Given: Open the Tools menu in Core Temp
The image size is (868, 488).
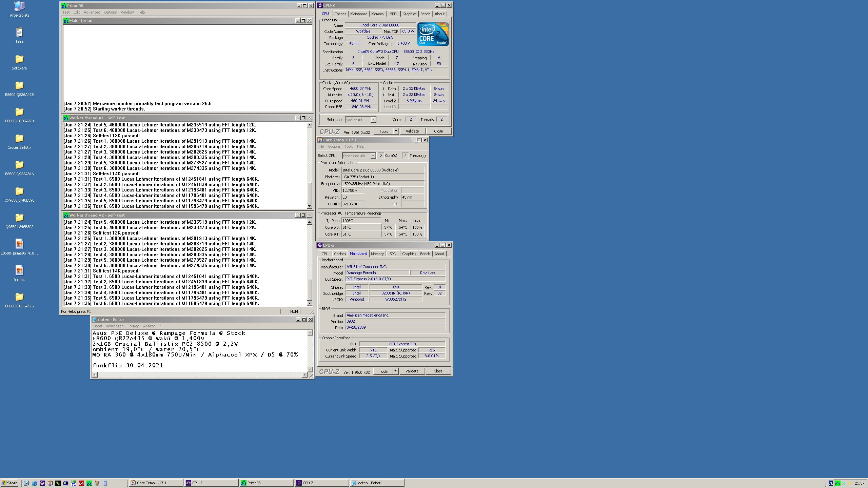Looking at the screenshot, I should coord(349,146).
